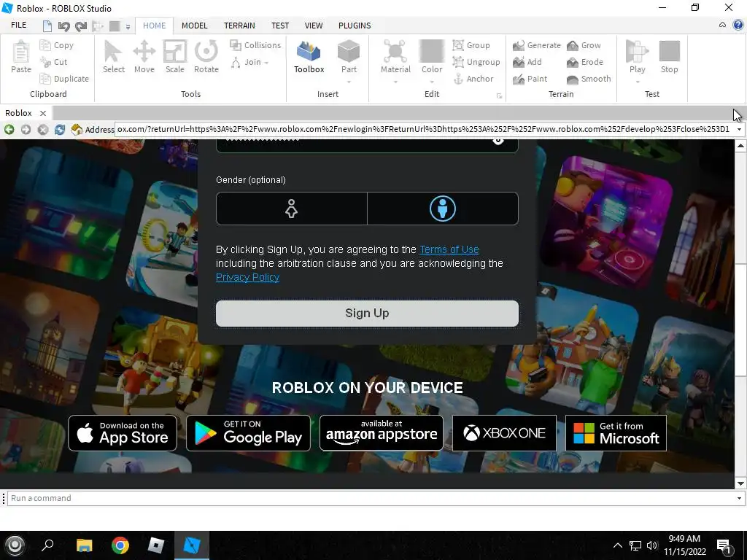Image resolution: width=747 pixels, height=560 pixels.
Task: Toggle the Anchor setting
Action: pyautogui.click(x=473, y=79)
